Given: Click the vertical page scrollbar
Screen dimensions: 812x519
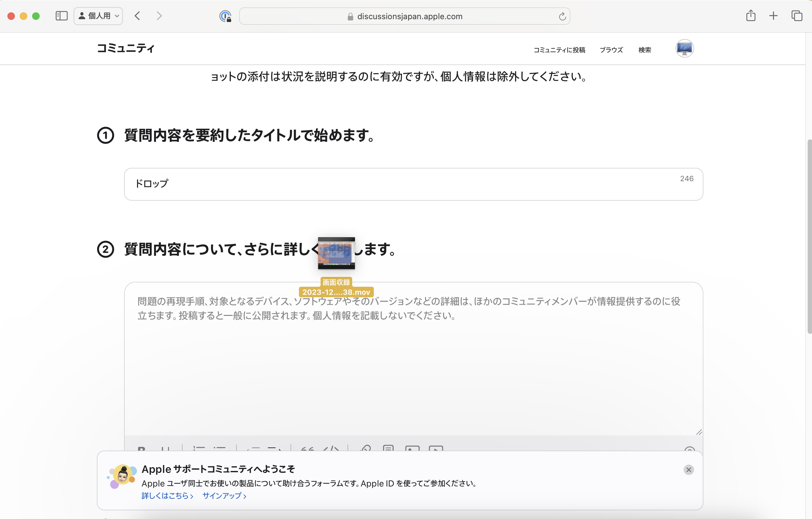Looking at the screenshot, I should point(809,236).
